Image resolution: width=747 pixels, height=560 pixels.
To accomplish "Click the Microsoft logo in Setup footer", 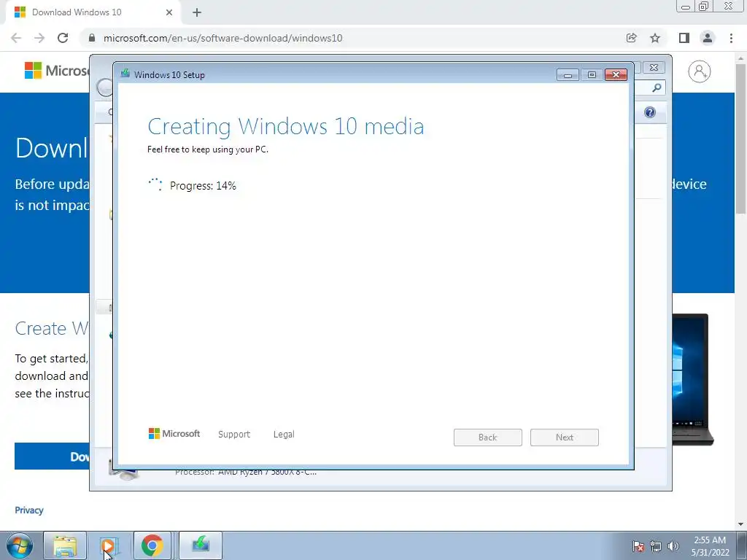I will click(174, 434).
